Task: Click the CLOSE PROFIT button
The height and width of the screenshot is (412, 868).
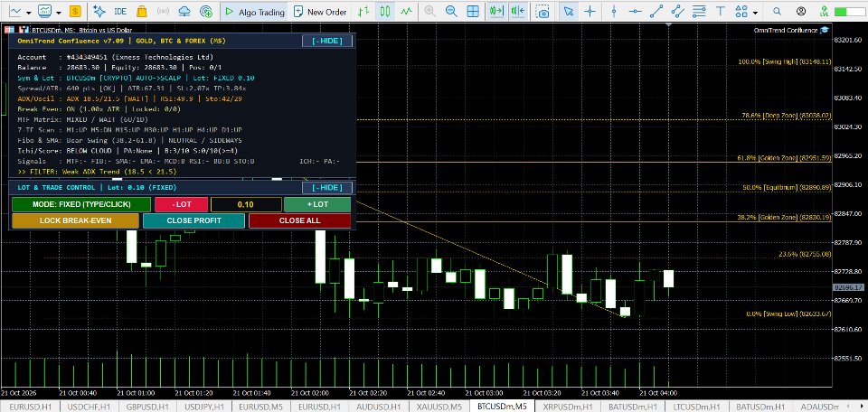Action: 193,220
